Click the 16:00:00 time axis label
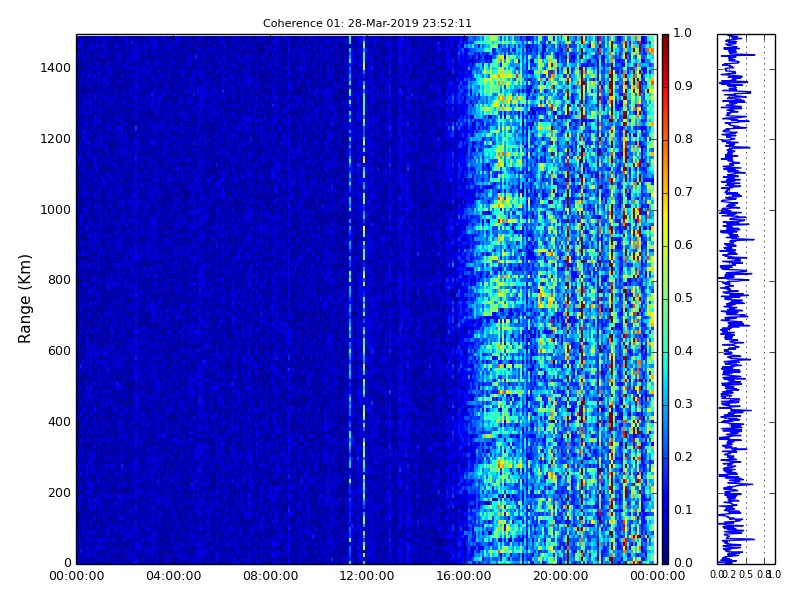This screenshot has height=600, width=800. (x=464, y=576)
